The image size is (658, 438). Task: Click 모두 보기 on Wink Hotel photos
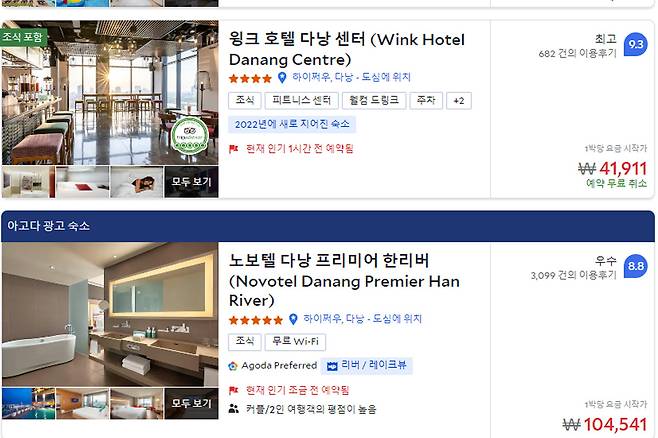[191, 182]
